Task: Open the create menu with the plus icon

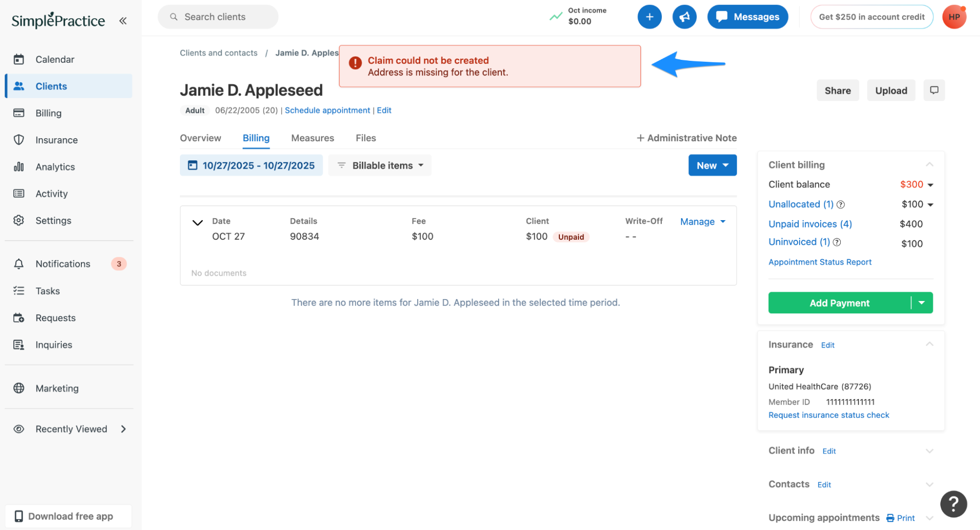Action: point(649,17)
